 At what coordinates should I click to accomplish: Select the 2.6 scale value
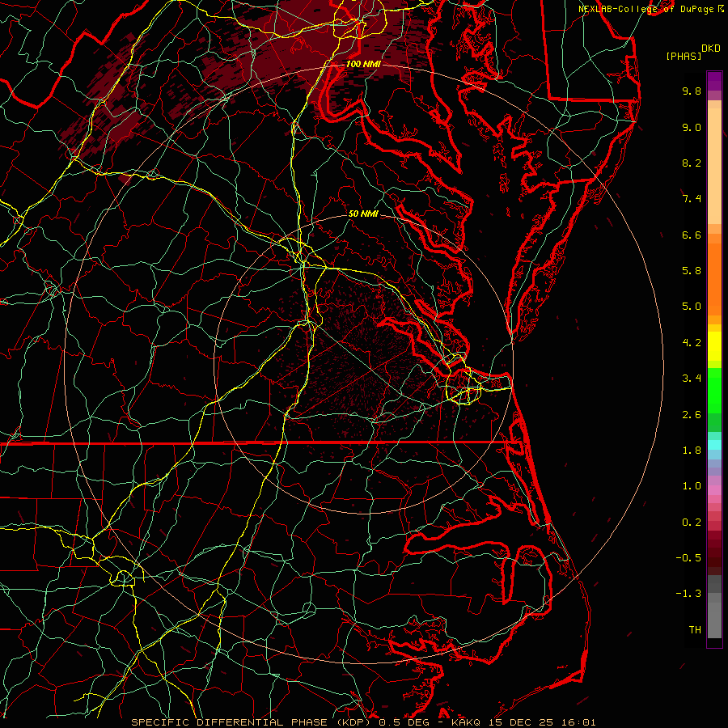click(692, 415)
